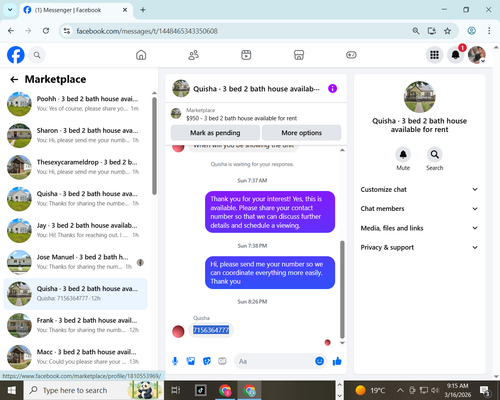The width and height of the screenshot is (500, 400).
Task: Open Chrome zoom magnifier in address bar
Action: pos(416,31)
